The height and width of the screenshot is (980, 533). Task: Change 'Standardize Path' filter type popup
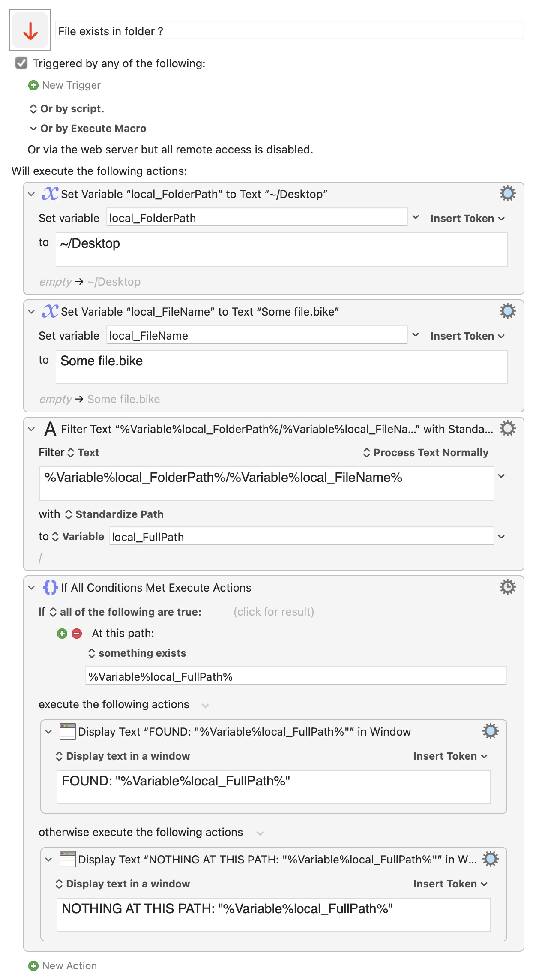point(114,514)
